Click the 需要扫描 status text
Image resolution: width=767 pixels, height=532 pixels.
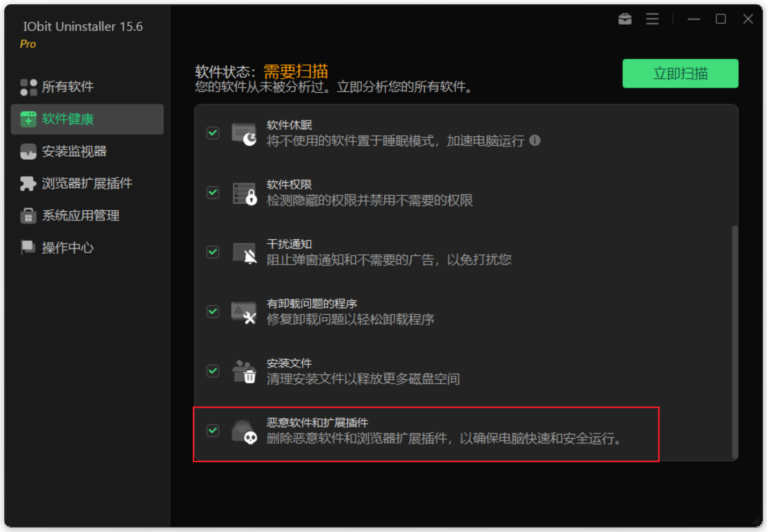click(296, 71)
